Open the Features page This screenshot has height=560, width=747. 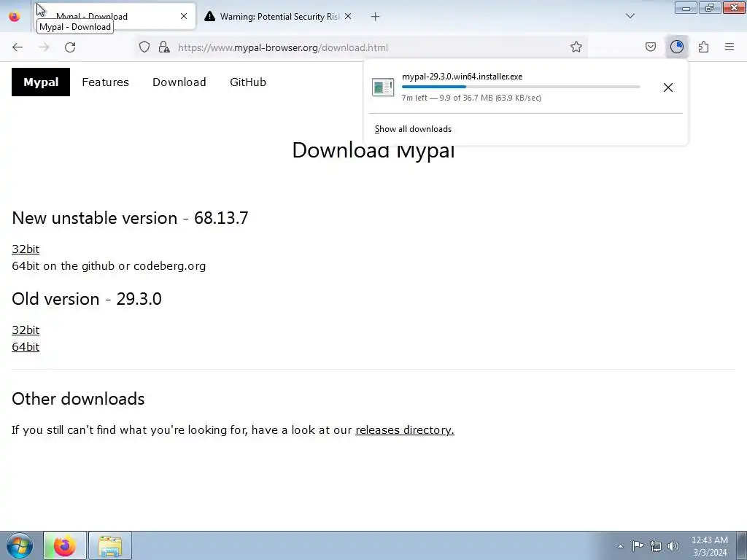tap(105, 82)
